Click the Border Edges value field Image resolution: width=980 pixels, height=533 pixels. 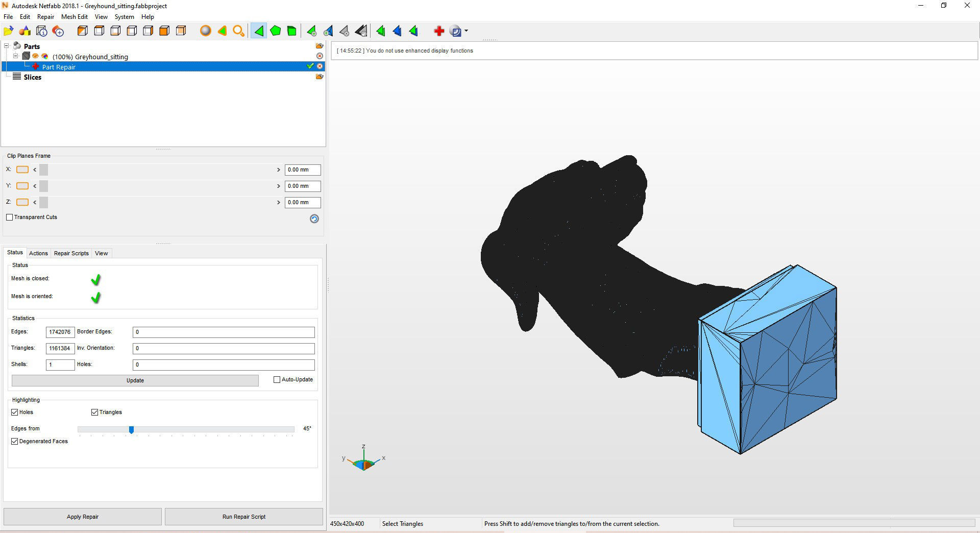[224, 332]
